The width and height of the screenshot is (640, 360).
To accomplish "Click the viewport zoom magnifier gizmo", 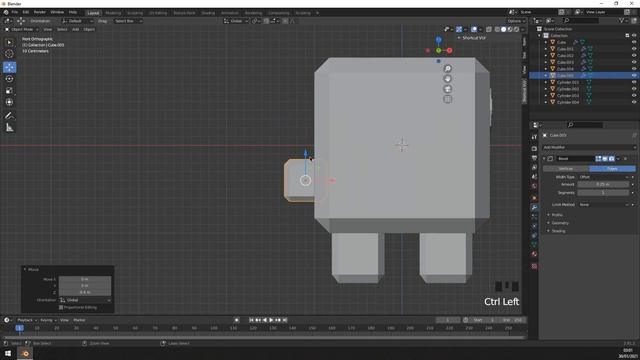I will 447,69.
